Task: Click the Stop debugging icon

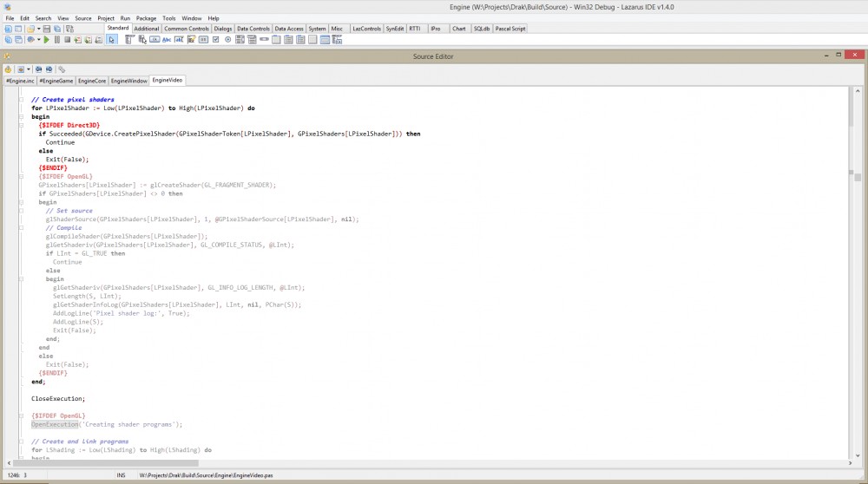Action: click(67, 40)
